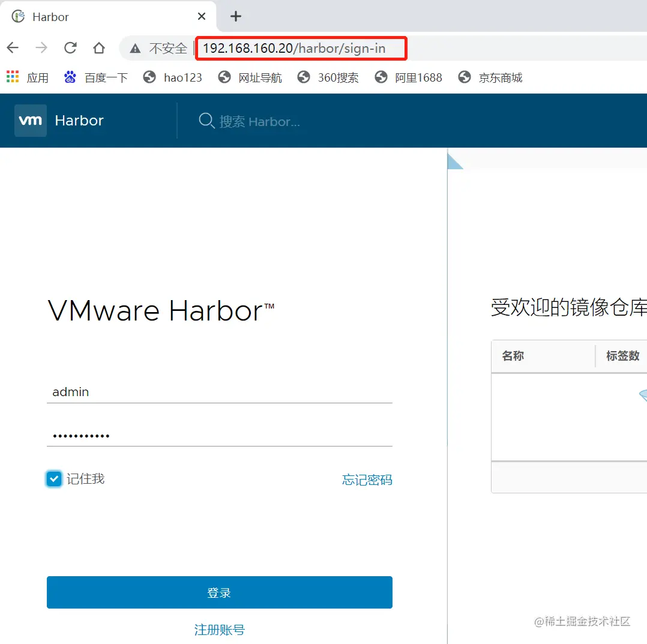The width and height of the screenshot is (647, 644).
Task: Focus the password field
Action: tap(220, 435)
